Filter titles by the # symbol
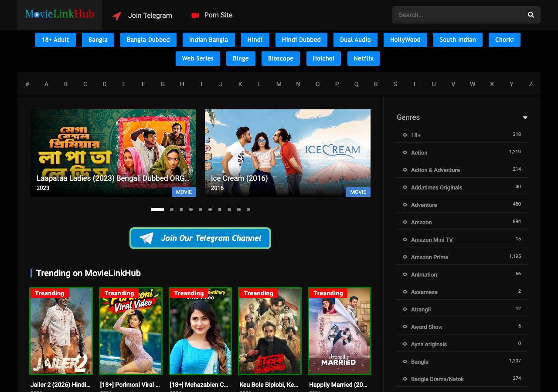The height and width of the screenshot is (392, 558). point(27,84)
